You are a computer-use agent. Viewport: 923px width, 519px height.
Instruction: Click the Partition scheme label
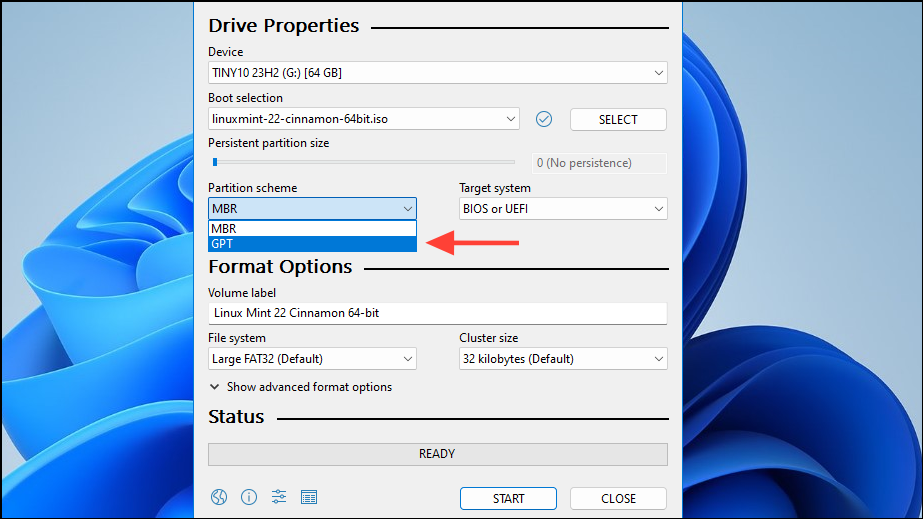pyautogui.click(x=253, y=188)
